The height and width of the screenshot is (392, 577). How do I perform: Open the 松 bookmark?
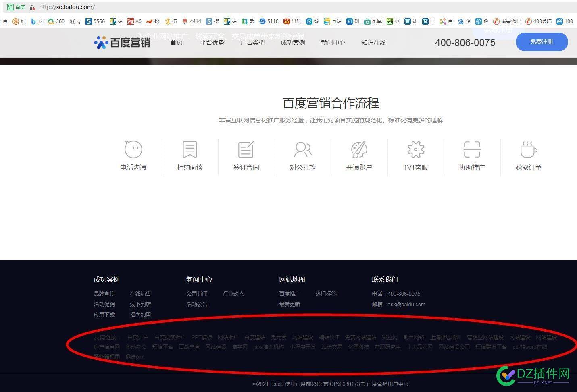153,21
